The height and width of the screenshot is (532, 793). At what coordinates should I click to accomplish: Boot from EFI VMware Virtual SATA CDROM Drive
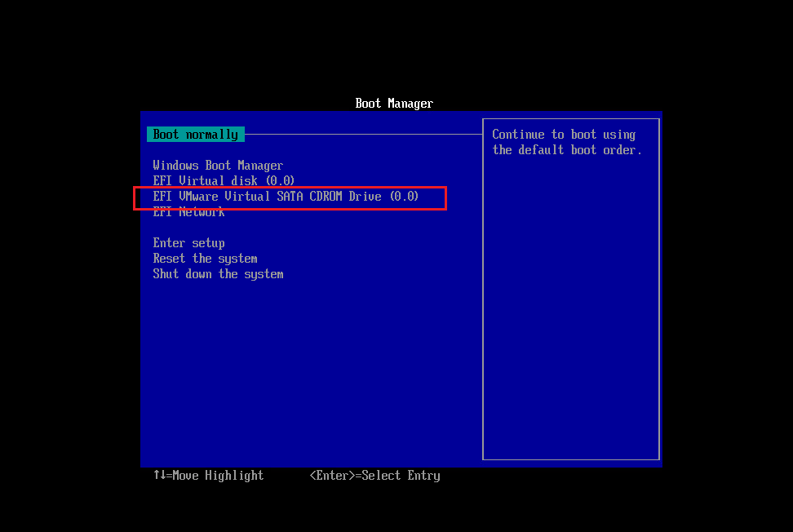tap(286, 197)
